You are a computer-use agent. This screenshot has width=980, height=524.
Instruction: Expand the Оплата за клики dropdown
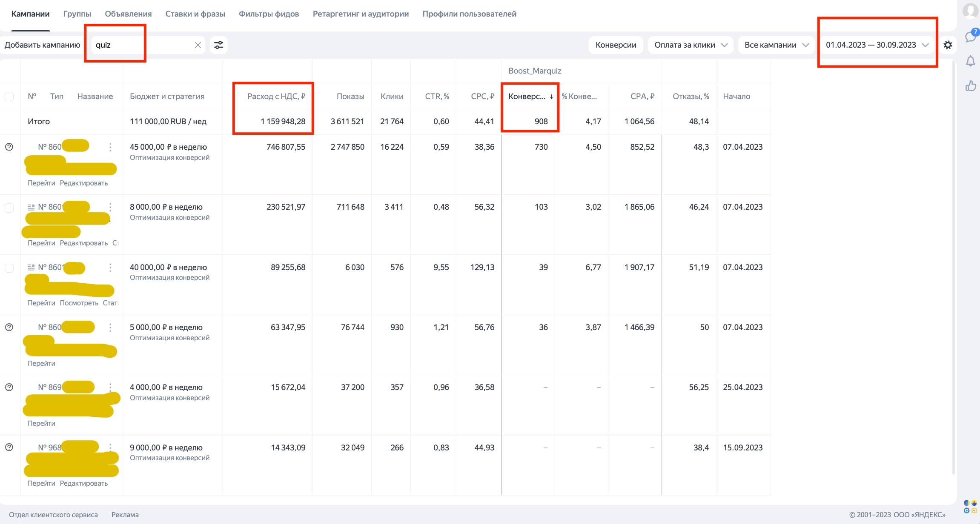click(691, 45)
